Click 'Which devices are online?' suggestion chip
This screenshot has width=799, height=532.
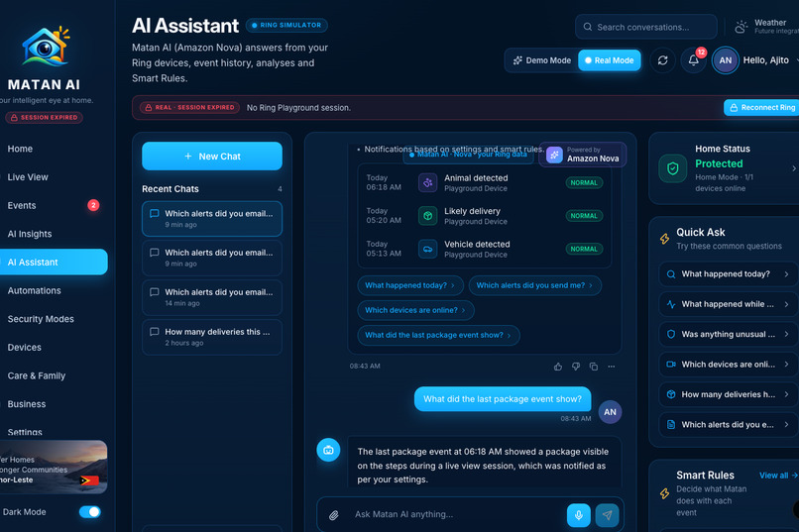pos(415,310)
